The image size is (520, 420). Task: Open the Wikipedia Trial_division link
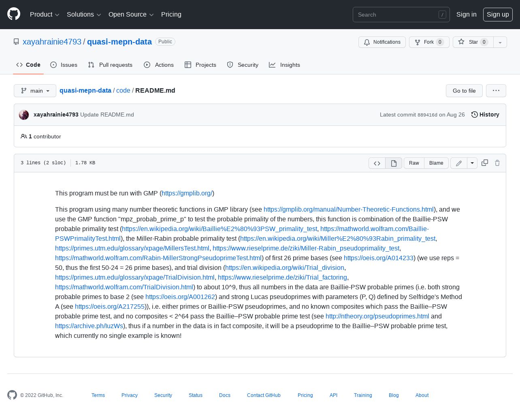(285, 268)
